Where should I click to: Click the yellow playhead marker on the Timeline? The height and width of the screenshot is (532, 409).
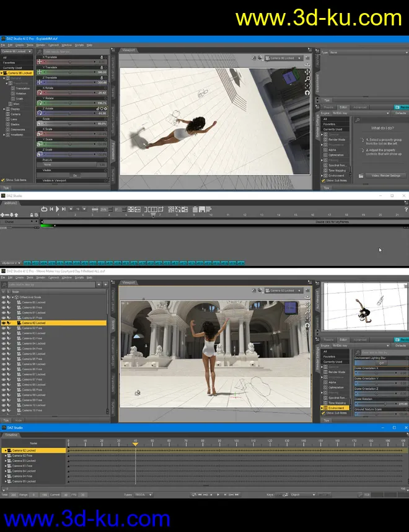coord(136,444)
